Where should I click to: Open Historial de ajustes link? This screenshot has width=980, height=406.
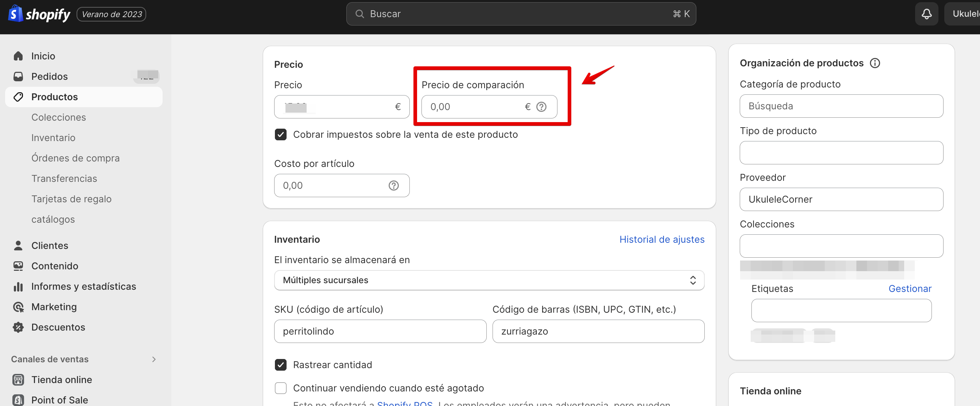coord(662,239)
